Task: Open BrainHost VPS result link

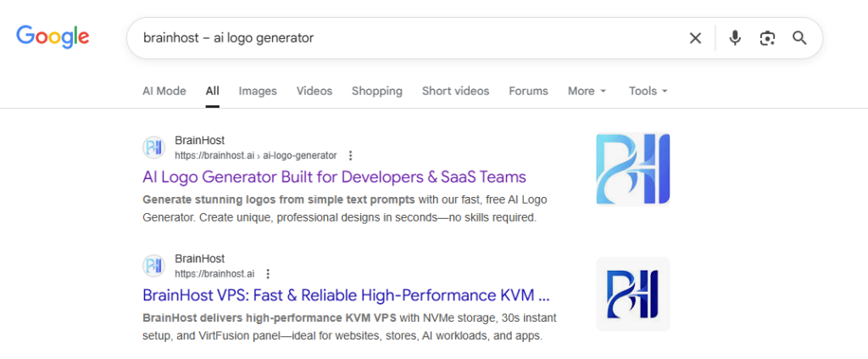Action: tap(346, 295)
